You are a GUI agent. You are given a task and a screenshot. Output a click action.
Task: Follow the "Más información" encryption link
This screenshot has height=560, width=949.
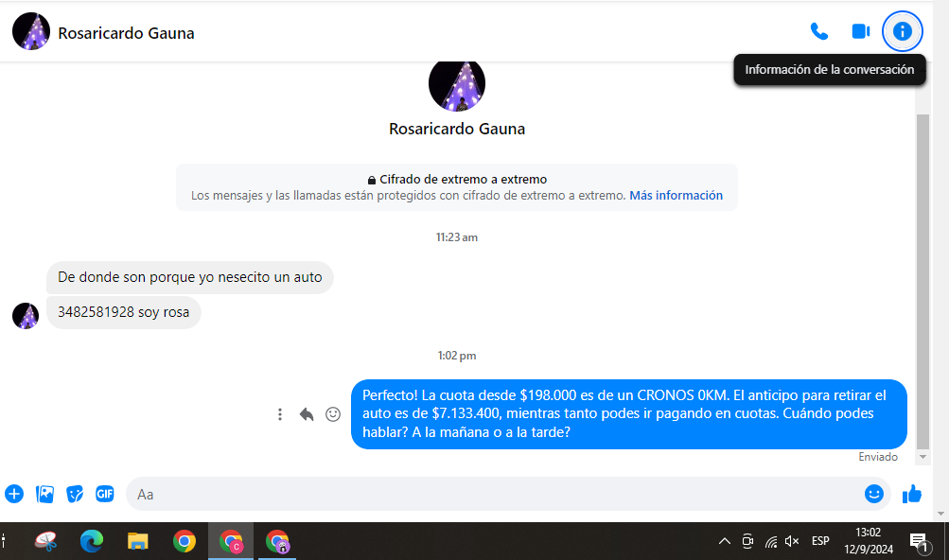coord(676,196)
